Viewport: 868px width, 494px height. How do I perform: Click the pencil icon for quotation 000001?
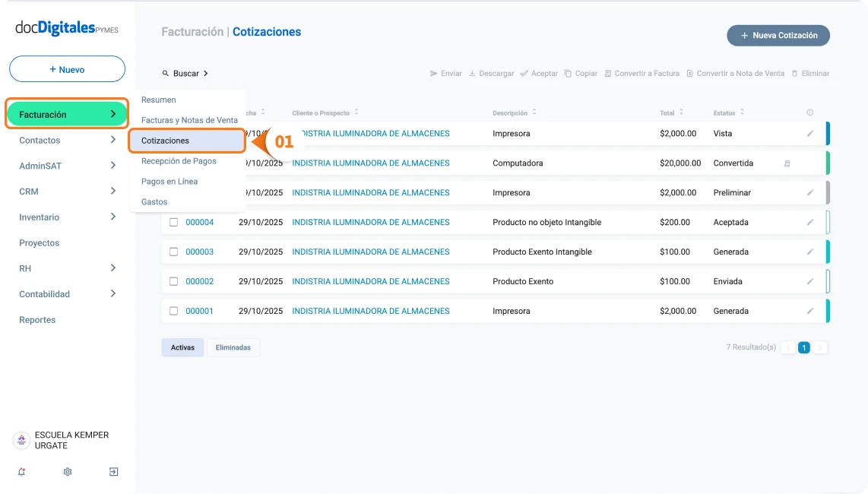click(810, 311)
